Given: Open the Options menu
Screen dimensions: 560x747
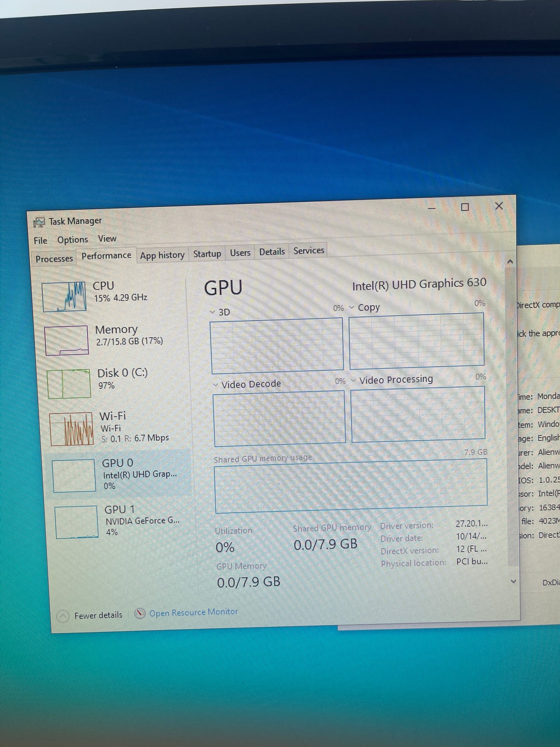Looking at the screenshot, I should tap(72, 240).
